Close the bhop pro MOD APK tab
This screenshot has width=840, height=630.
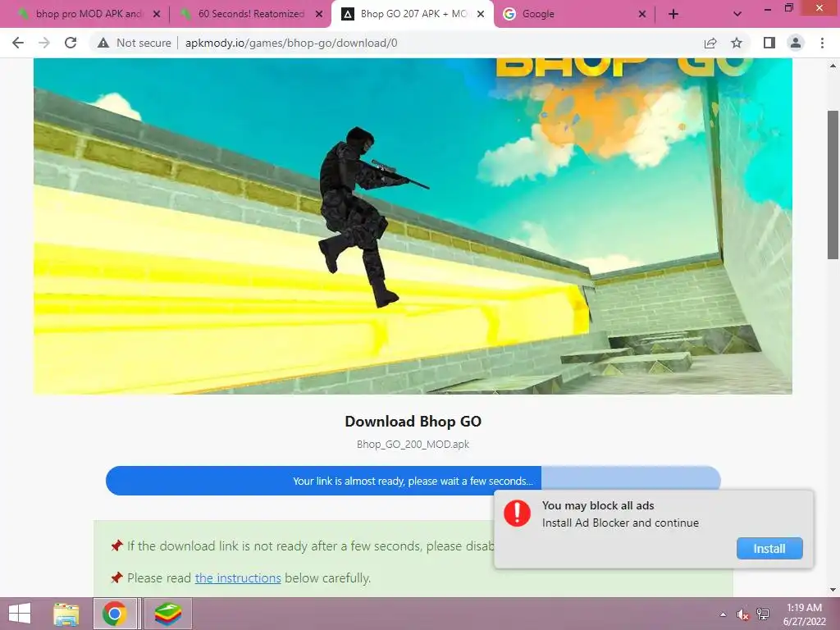click(x=157, y=14)
